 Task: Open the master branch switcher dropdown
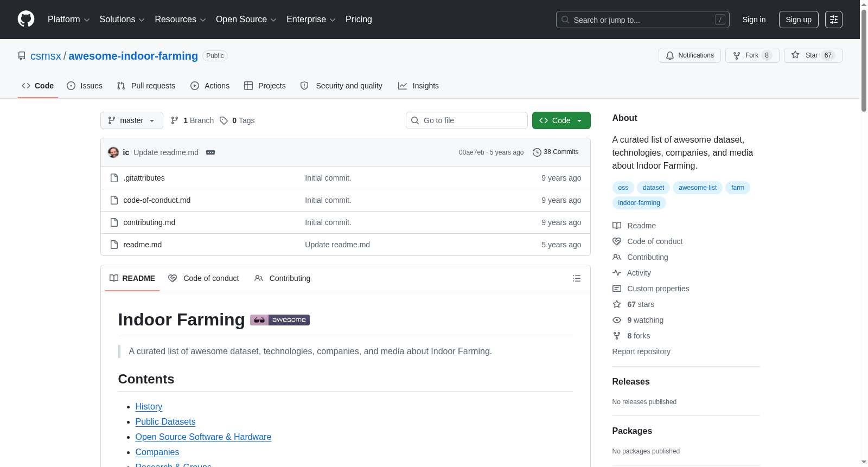132,120
